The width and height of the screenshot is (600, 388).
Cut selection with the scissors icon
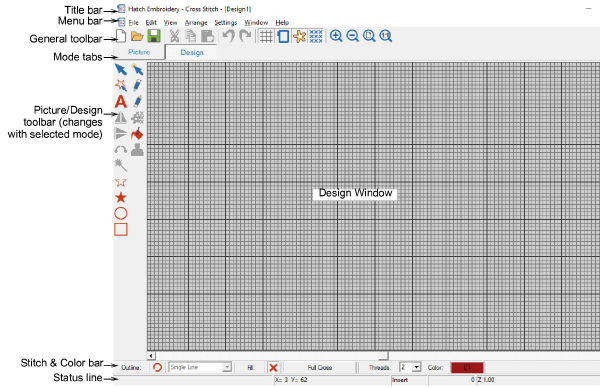(174, 36)
